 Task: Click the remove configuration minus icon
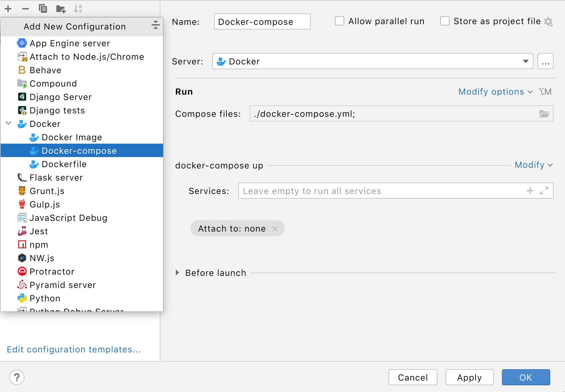(25, 9)
